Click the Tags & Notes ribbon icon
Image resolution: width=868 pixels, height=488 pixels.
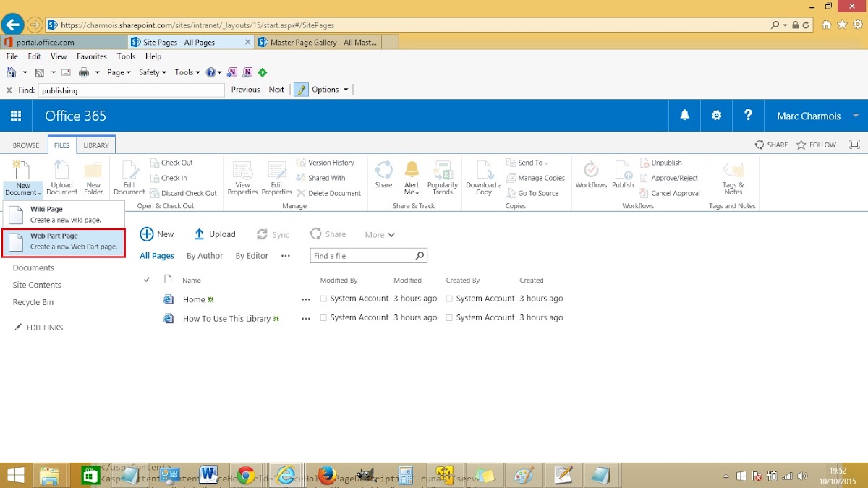point(733,178)
